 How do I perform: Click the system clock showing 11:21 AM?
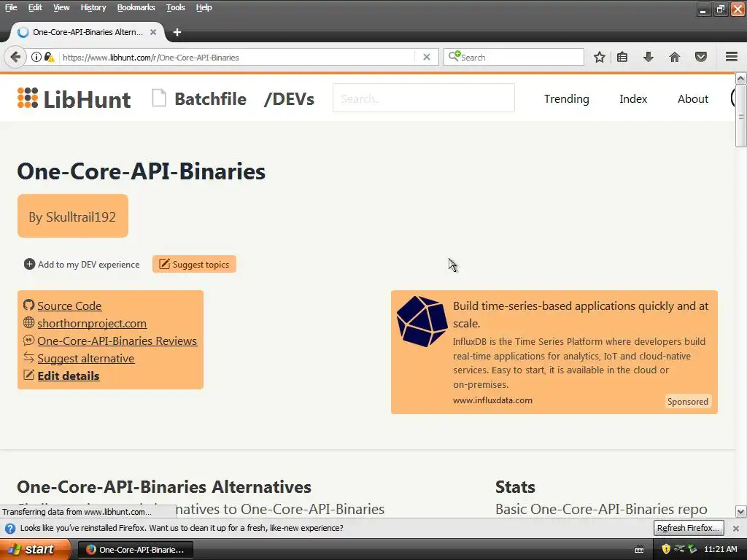720,549
